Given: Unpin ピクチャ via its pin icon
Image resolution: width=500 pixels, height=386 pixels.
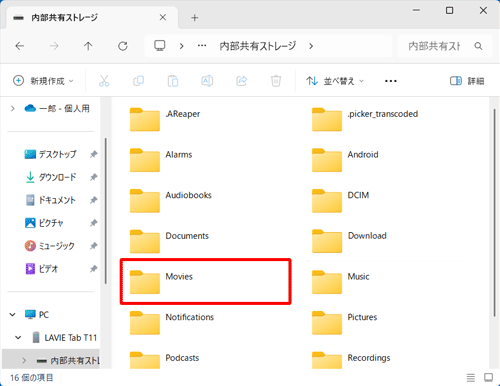Looking at the screenshot, I should [x=93, y=223].
